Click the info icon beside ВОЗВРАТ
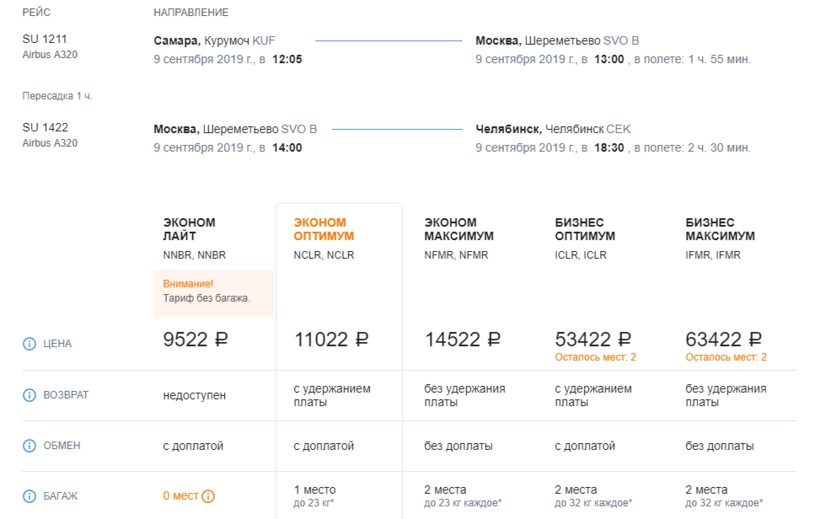Image resolution: width=820 pixels, height=519 pixels. click(x=29, y=395)
